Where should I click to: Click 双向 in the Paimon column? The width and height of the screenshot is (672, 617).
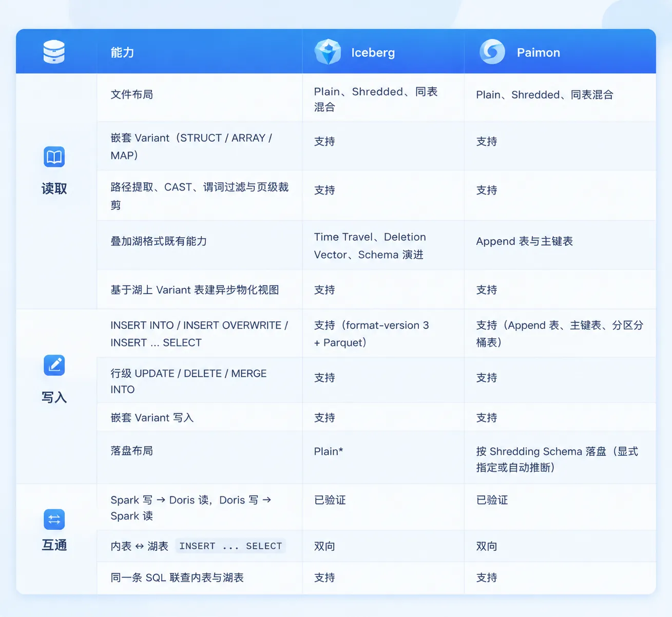pyautogui.click(x=487, y=546)
